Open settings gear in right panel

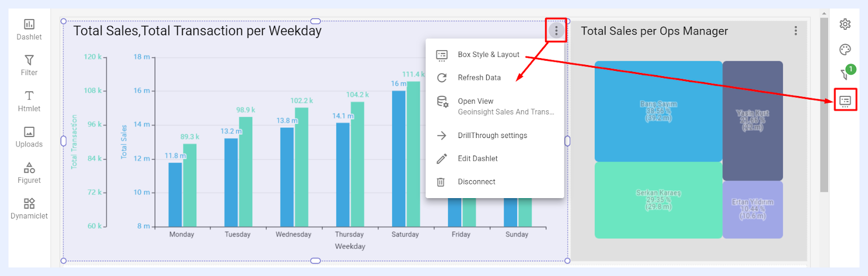[845, 24]
